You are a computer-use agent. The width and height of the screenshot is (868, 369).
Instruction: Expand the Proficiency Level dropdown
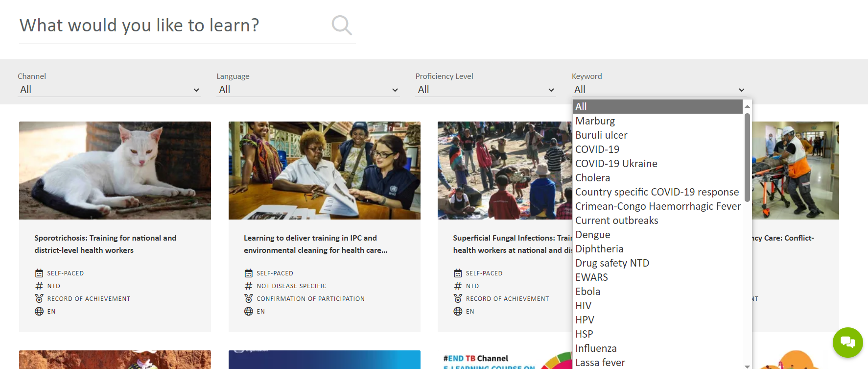(486, 90)
